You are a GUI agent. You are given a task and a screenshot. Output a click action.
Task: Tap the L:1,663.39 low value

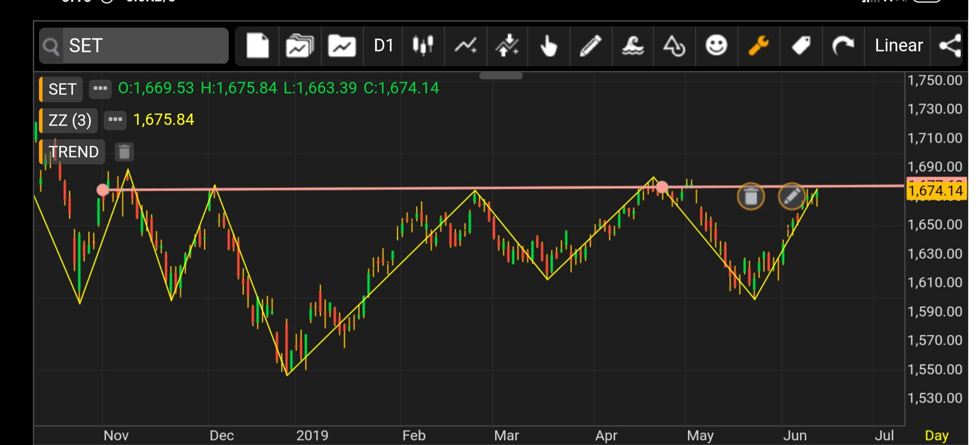coord(320,88)
